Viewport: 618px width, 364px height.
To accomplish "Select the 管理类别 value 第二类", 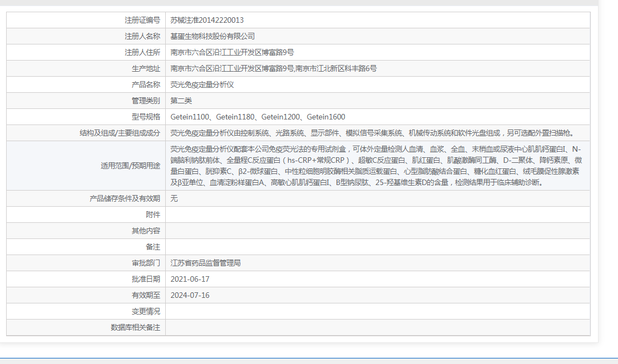I will 184,101.
